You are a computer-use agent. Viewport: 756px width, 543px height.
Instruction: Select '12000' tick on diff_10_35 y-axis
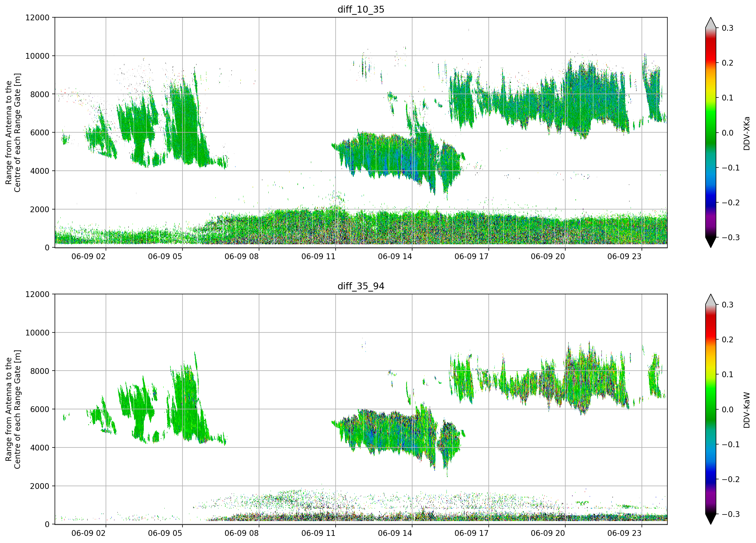tap(37, 17)
